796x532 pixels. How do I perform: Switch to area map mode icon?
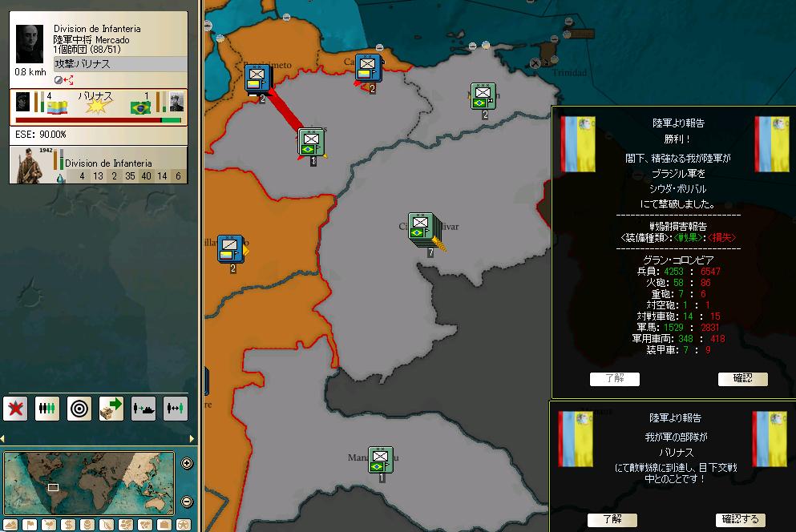[145, 525]
